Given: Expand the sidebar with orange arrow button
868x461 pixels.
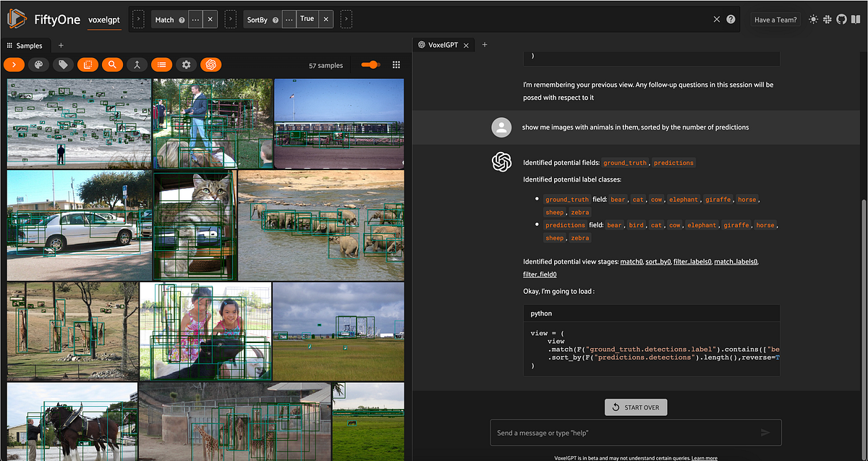Looking at the screenshot, I should 14,64.
